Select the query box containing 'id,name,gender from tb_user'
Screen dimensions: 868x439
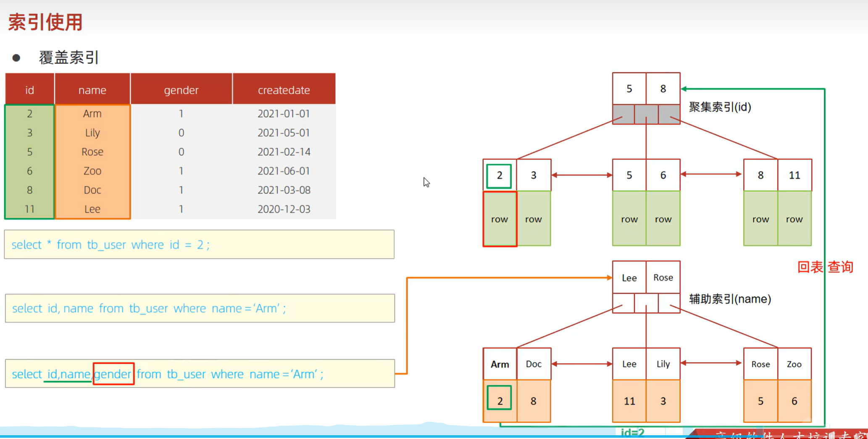click(200, 374)
